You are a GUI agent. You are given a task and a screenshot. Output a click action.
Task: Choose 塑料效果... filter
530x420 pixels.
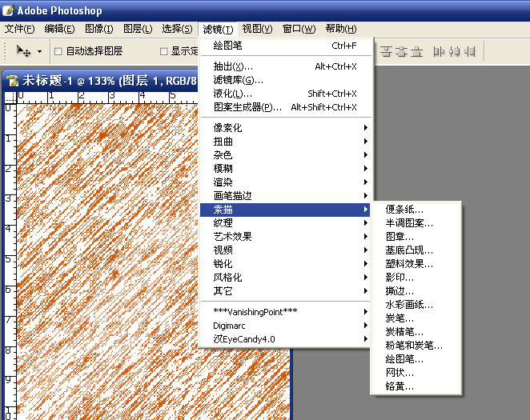pyautogui.click(x=416, y=264)
